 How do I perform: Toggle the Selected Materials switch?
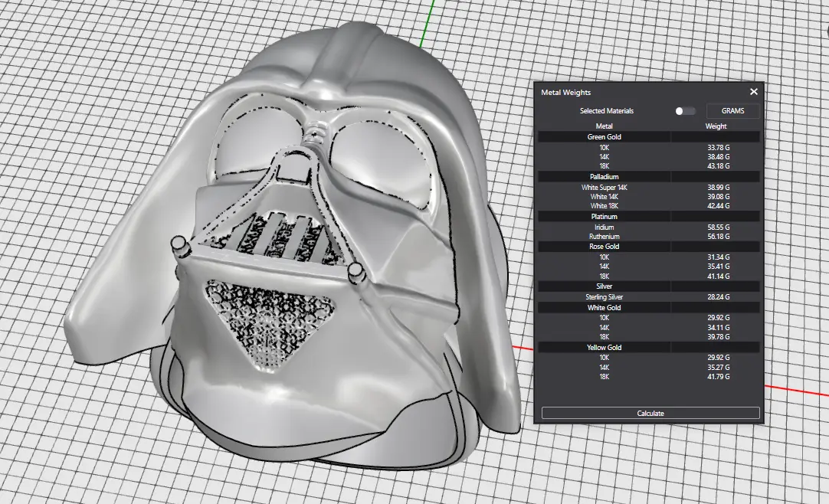(685, 111)
